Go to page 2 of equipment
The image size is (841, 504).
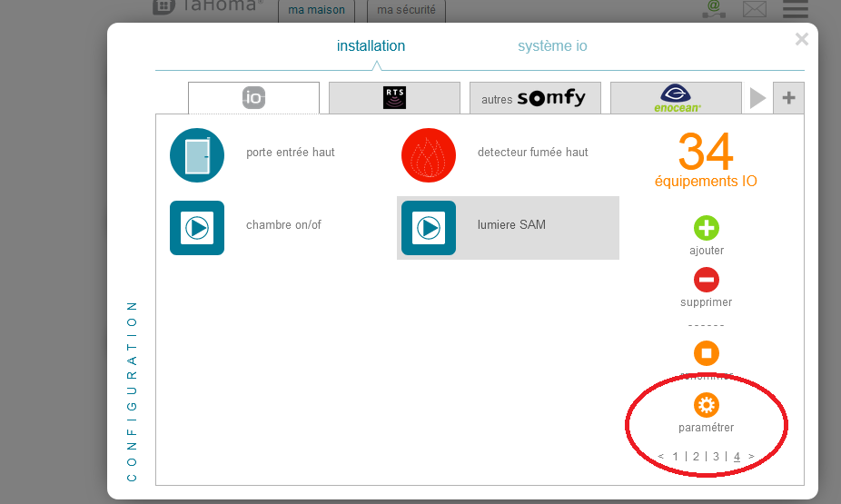696,456
